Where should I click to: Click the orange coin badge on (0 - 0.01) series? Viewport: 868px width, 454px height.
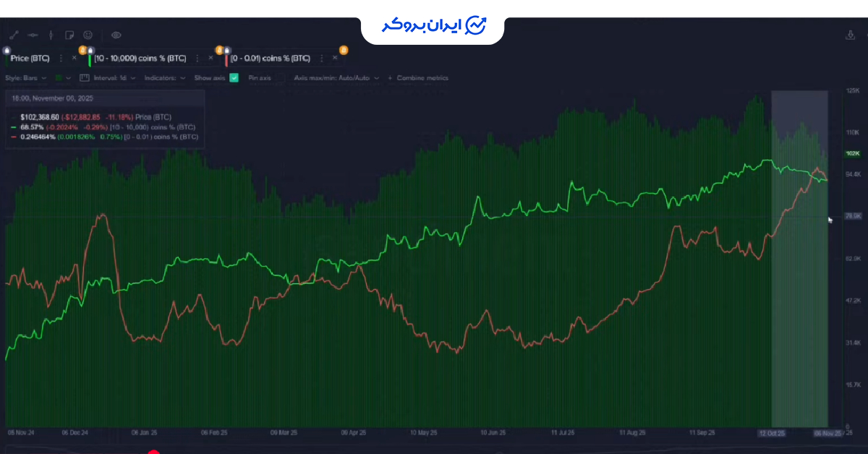(x=218, y=50)
